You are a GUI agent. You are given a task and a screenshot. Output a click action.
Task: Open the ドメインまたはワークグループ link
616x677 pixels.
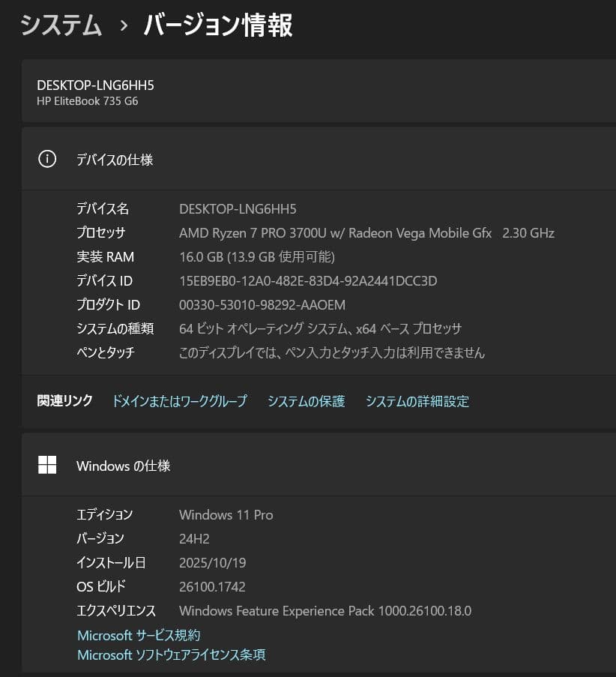point(179,401)
